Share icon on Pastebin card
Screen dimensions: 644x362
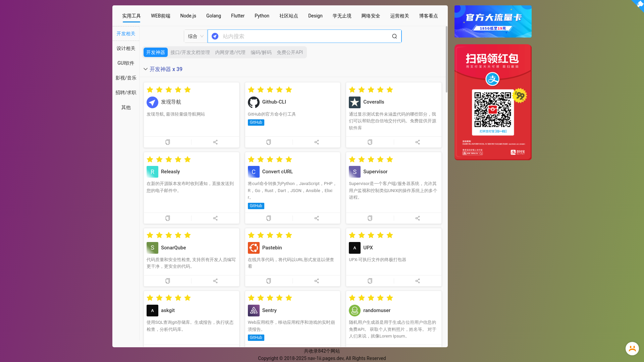click(317, 281)
